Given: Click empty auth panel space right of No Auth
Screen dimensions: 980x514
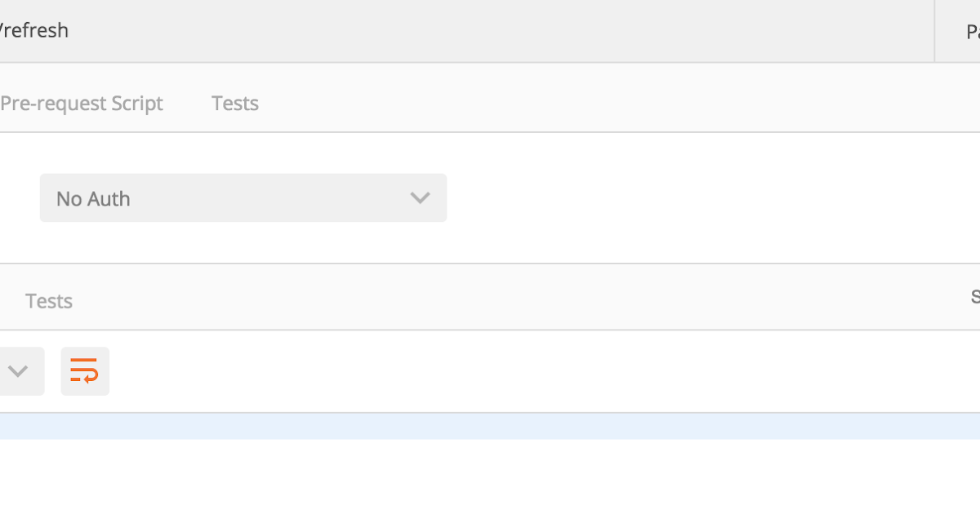Looking at the screenshot, I should coord(694,197).
